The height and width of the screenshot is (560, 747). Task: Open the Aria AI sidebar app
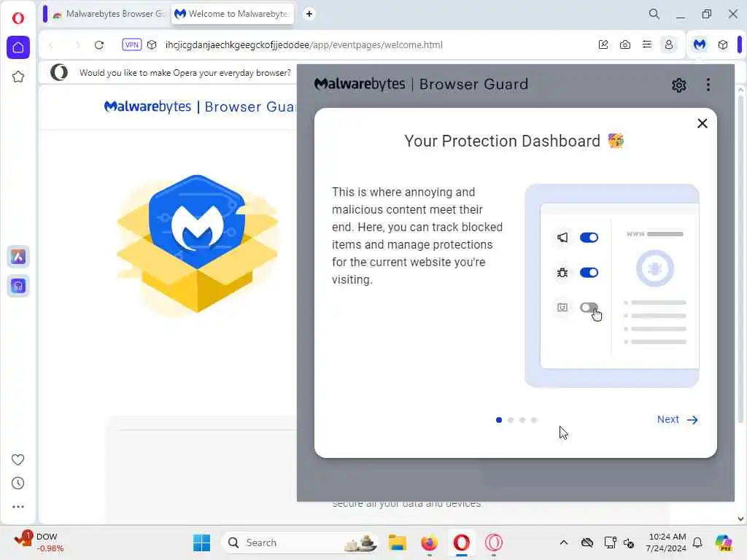[x=18, y=257]
